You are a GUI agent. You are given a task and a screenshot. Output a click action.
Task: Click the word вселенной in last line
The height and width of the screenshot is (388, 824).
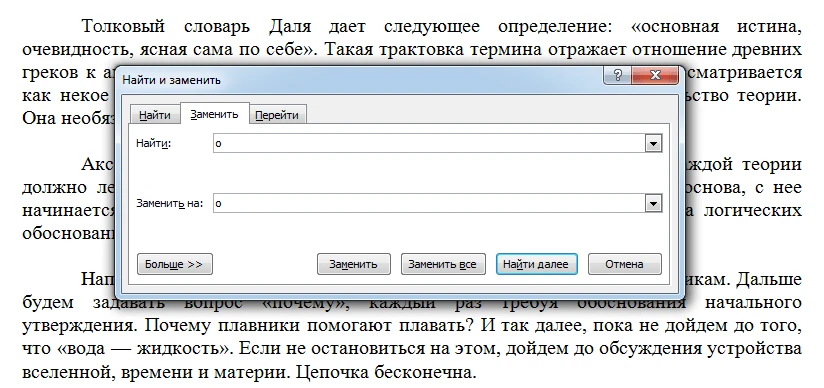(x=67, y=372)
